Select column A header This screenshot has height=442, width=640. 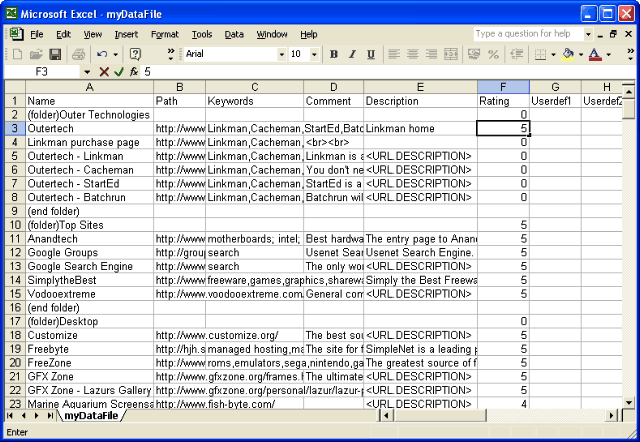(x=89, y=87)
